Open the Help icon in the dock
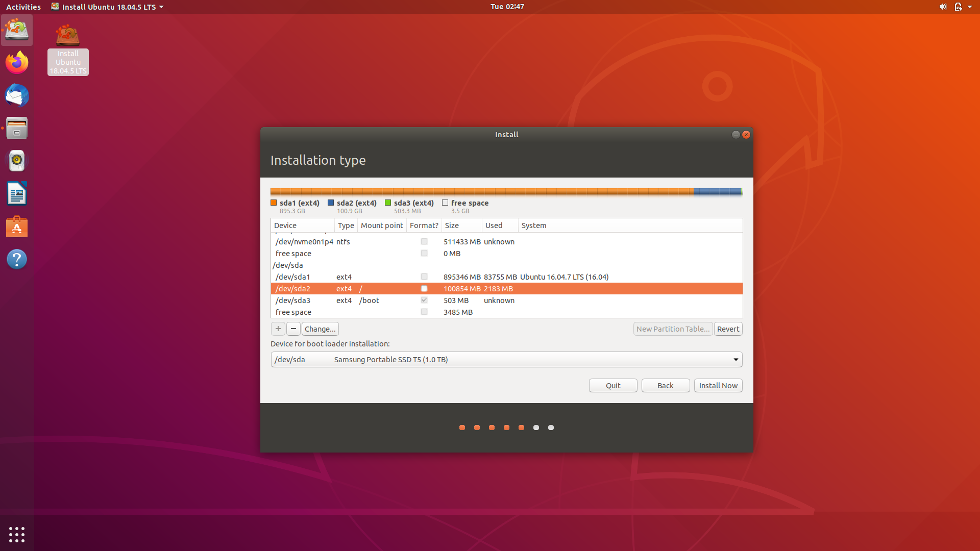 (17, 259)
